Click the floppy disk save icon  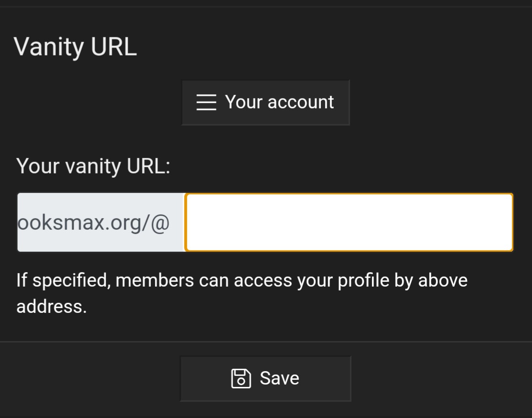(241, 378)
